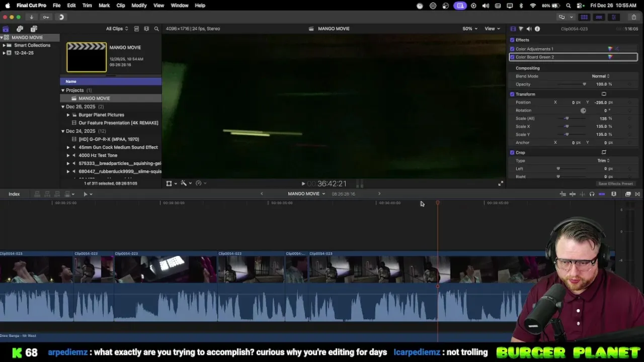Toggle audio skimming headphones icon
This screenshot has width=644, height=362.
(x=592, y=194)
